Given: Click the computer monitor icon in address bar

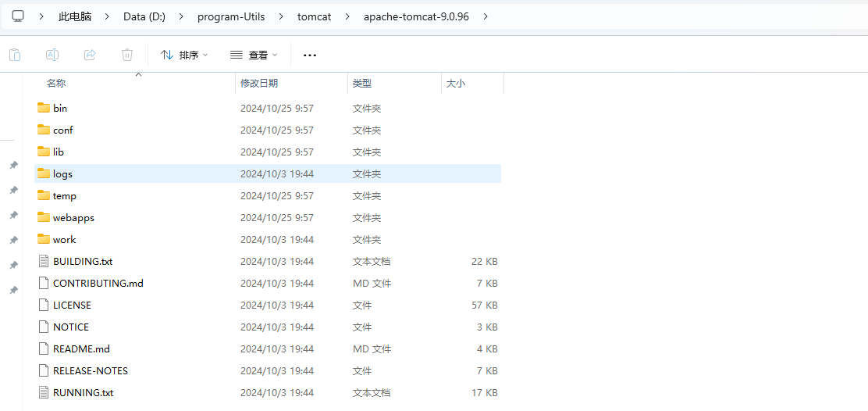Looking at the screenshot, I should tap(18, 16).
